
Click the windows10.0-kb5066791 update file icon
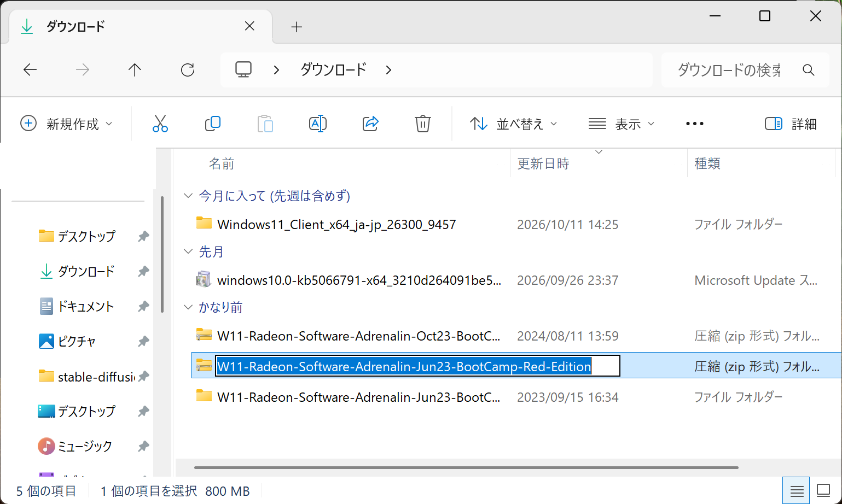point(204,280)
